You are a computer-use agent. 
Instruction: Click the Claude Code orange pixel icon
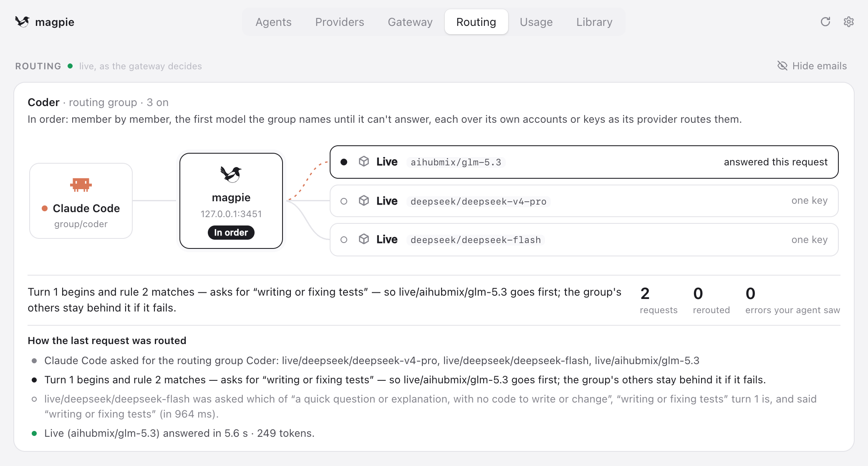point(81,185)
